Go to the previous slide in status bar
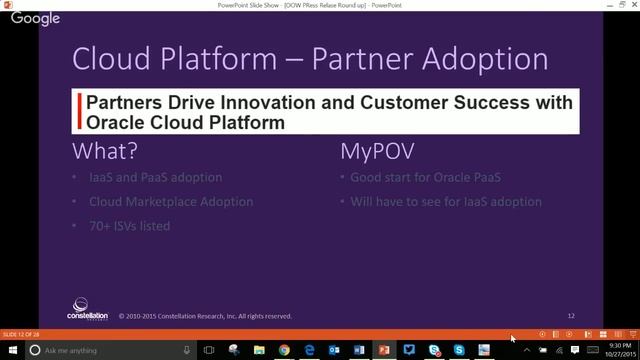 click(x=542, y=334)
